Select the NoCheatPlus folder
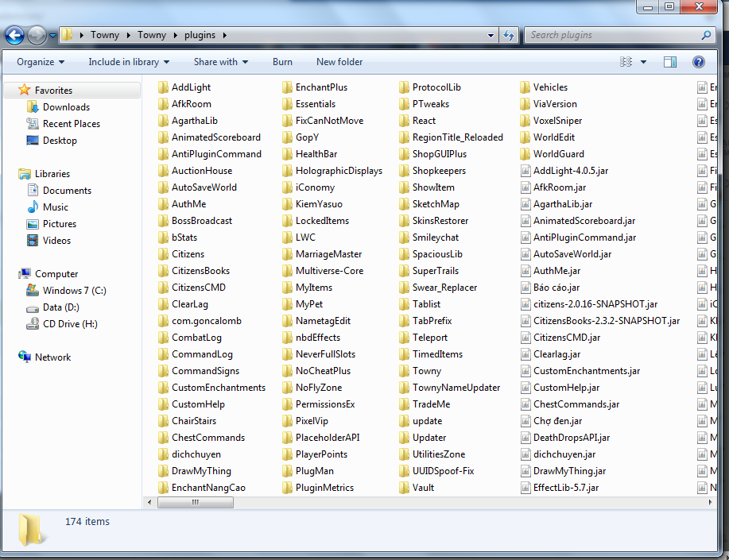Image resolution: width=729 pixels, height=560 pixels. click(x=316, y=371)
